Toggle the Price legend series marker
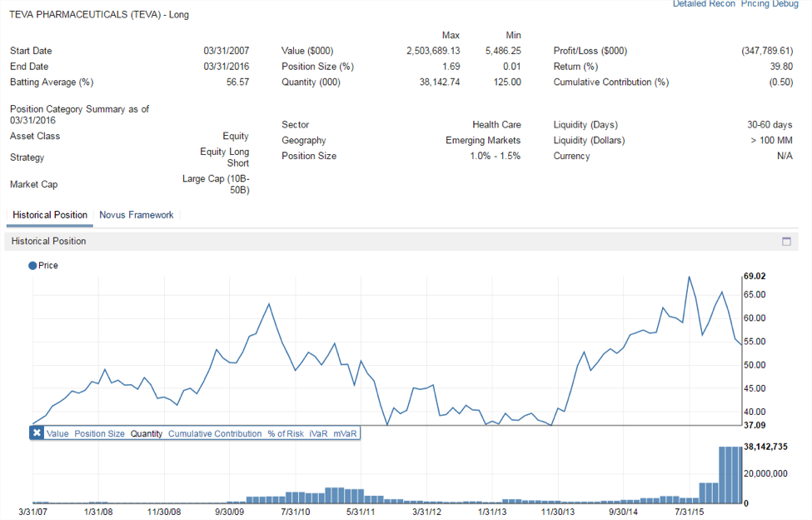Screen dimensions: 812x520 [x=32, y=266]
